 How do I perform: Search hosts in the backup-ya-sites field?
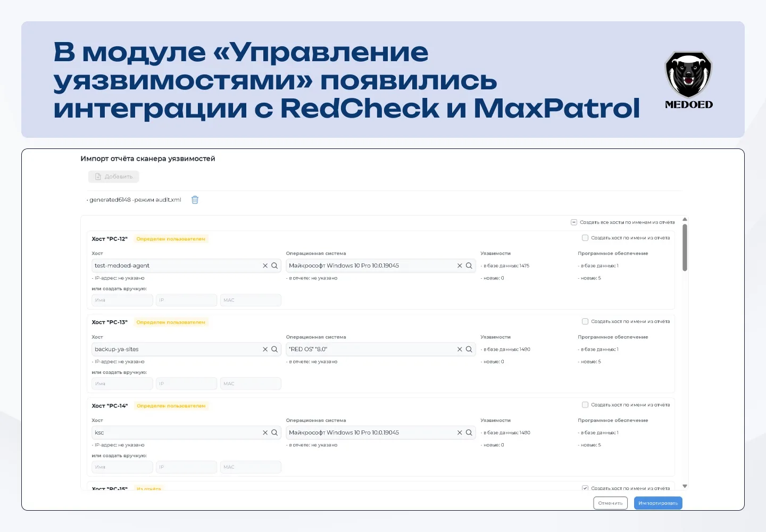[x=274, y=349]
